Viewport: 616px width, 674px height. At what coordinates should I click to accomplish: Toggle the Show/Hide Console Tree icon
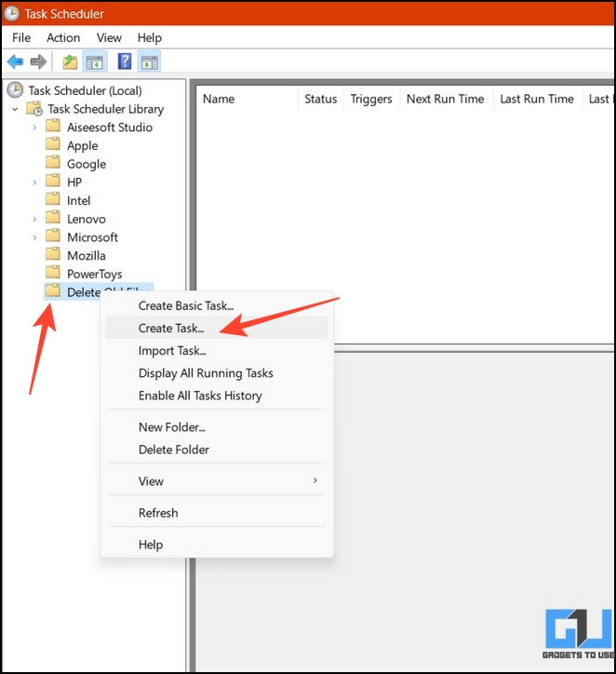tap(94, 62)
